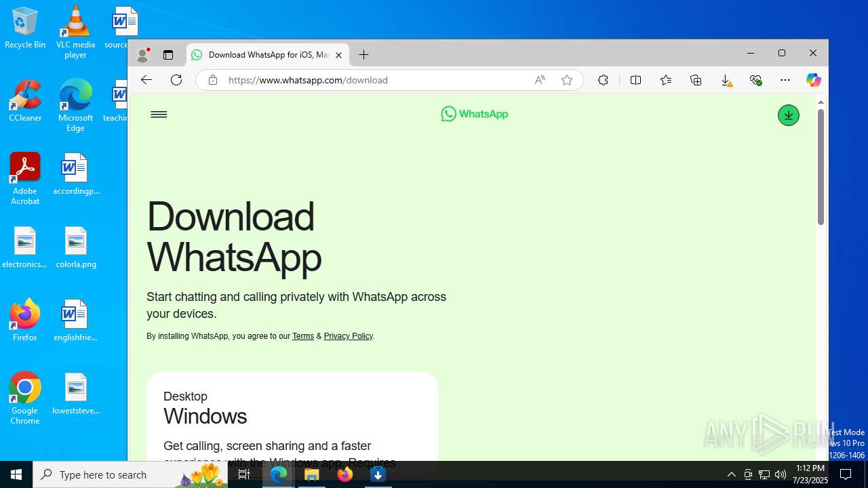Go back with the browser back arrow
Viewport: 868px width, 488px height.
click(146, 80)
